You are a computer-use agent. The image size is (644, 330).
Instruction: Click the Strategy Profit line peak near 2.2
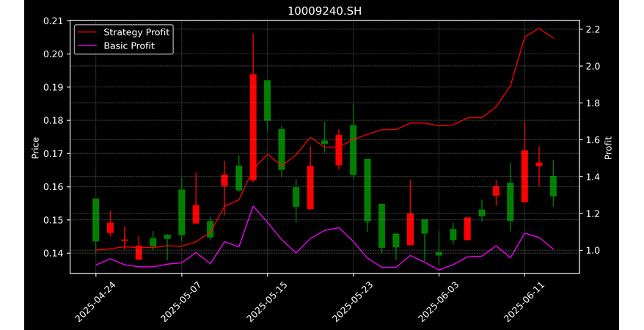click(539, 29)
